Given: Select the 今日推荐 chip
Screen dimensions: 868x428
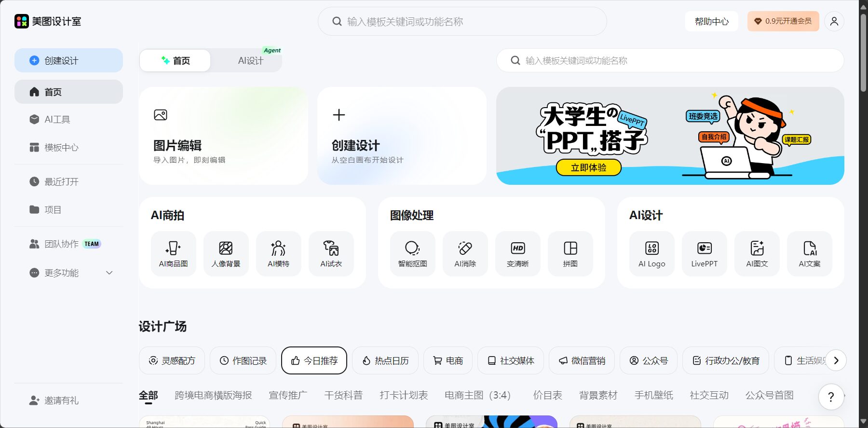Looking at the screenshot, I should click(314, 360).
